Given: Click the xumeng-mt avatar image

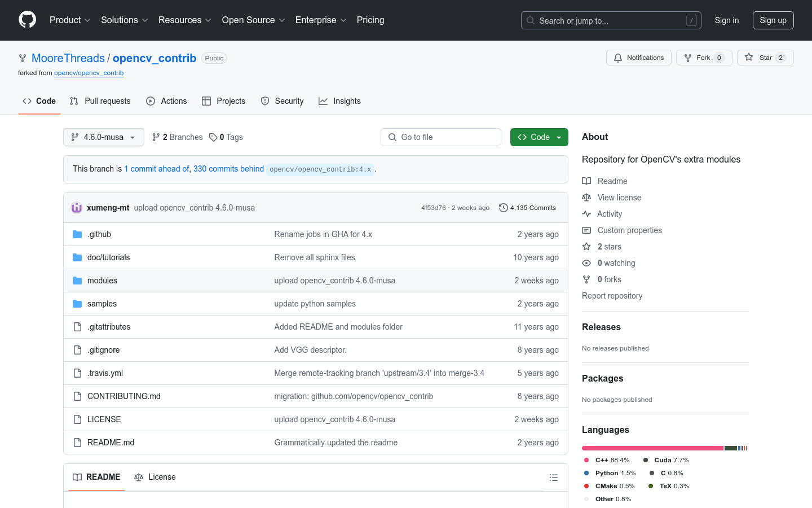Looking at the screenshot, I should click(77, 208).
